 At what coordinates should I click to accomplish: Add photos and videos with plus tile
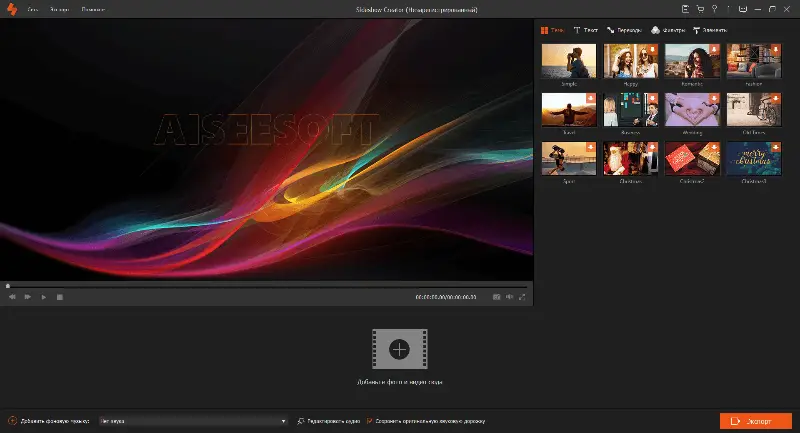point(399,349)
